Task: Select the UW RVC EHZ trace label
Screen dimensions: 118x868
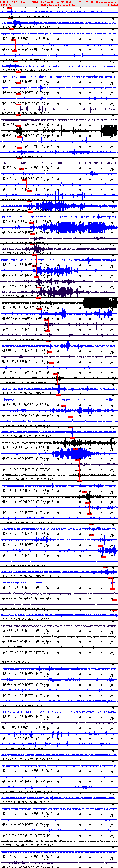Action: [x=27, y=232]
